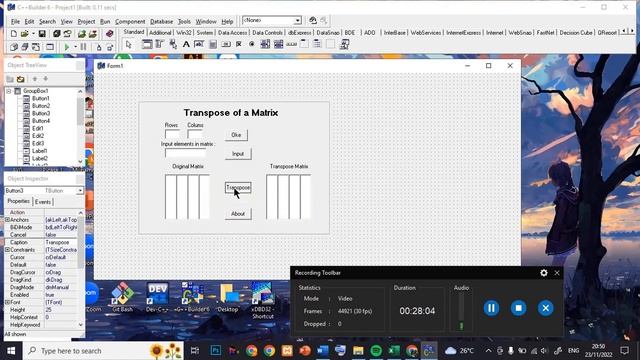Image resolution: width=640 pixels, height=360 pixels.
Task: Select the ActionList component icon
Action: pyautogui.click(x=344, y=44)
